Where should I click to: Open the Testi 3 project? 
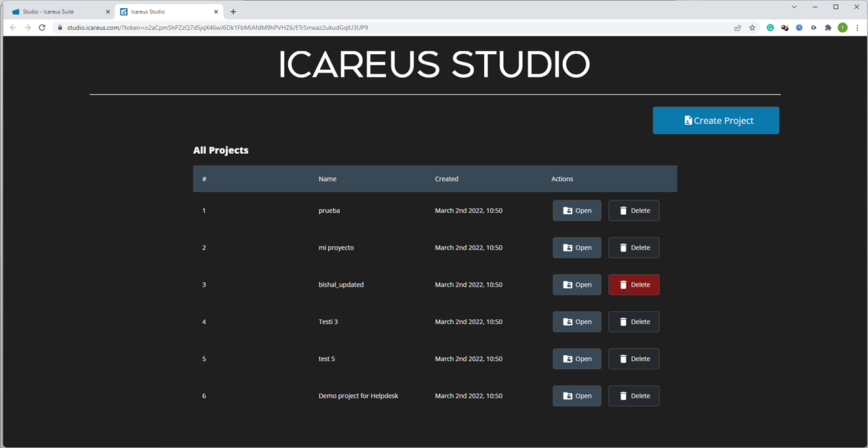click(576, 322)
